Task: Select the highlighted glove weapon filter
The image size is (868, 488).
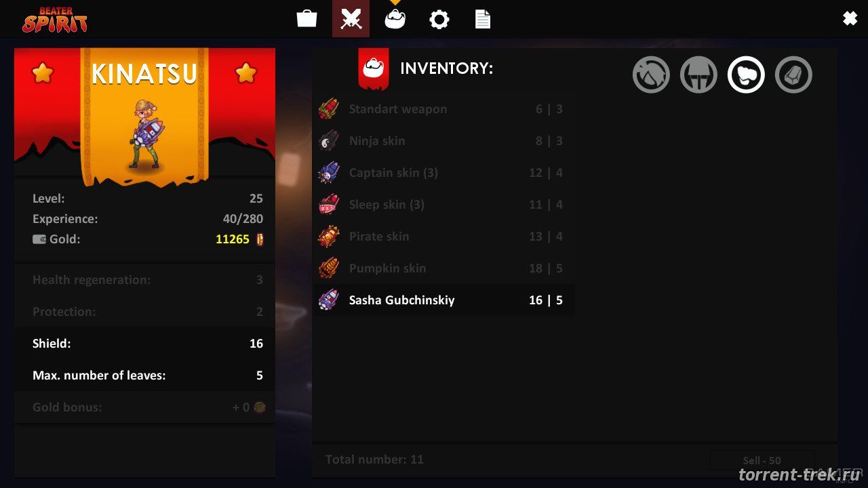Action: coord(746,75)
